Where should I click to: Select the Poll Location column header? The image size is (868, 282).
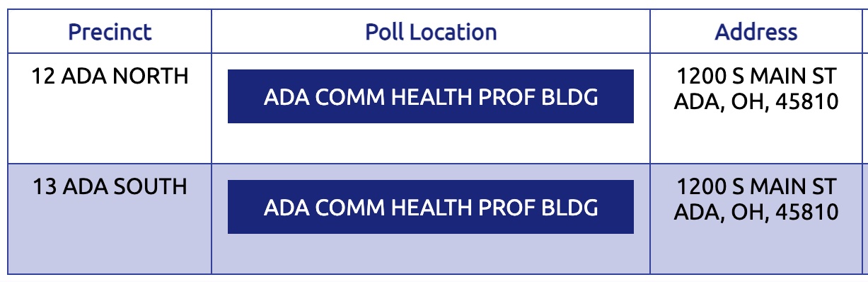tap(431, 32)
